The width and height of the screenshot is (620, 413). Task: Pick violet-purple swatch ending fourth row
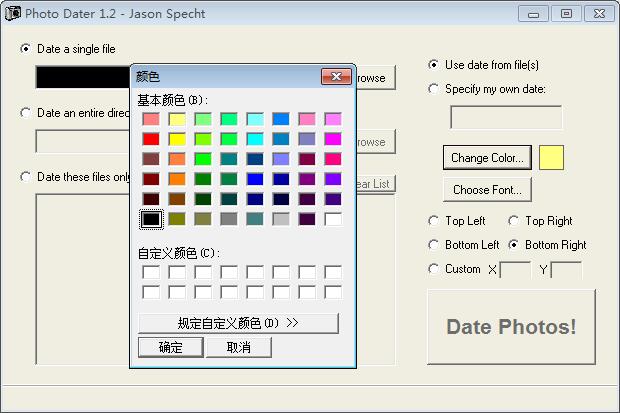point(333,179)
